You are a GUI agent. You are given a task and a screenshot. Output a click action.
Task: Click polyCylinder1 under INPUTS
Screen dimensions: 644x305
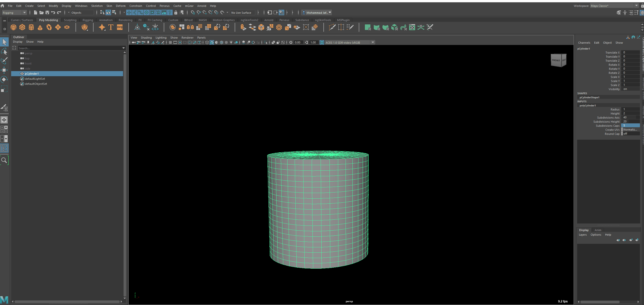588,105
